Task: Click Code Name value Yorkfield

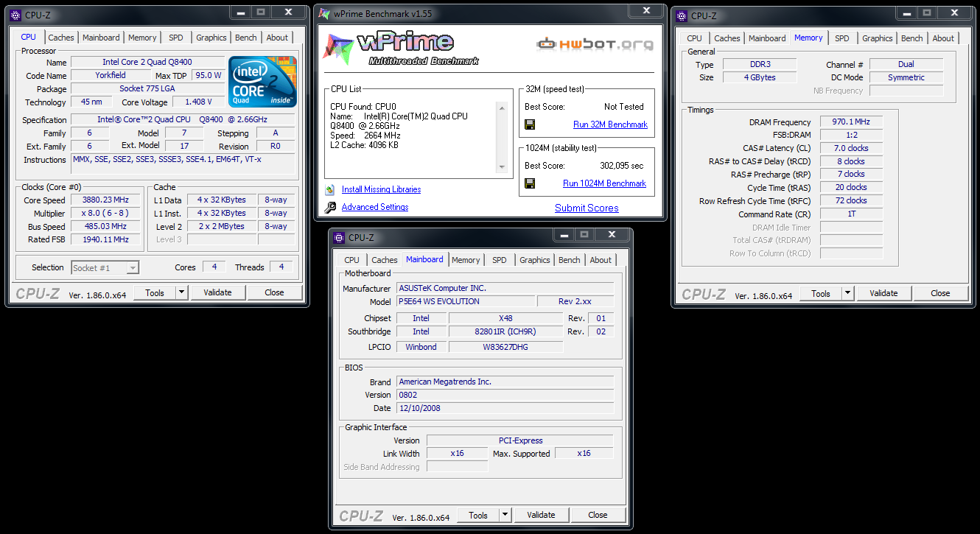Action: pos(111,76)
